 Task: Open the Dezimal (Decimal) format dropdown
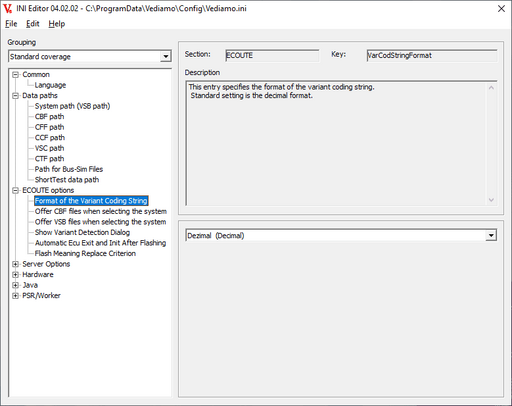491,235
